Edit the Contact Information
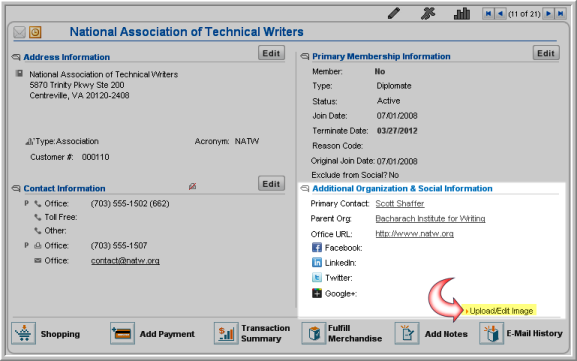Screen dimensions: 577x361 click(271, 184)
